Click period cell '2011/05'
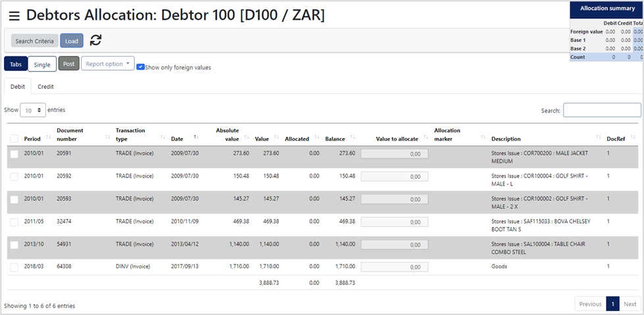The height and width of the screenshot is (315, 644). click(34, 221)
